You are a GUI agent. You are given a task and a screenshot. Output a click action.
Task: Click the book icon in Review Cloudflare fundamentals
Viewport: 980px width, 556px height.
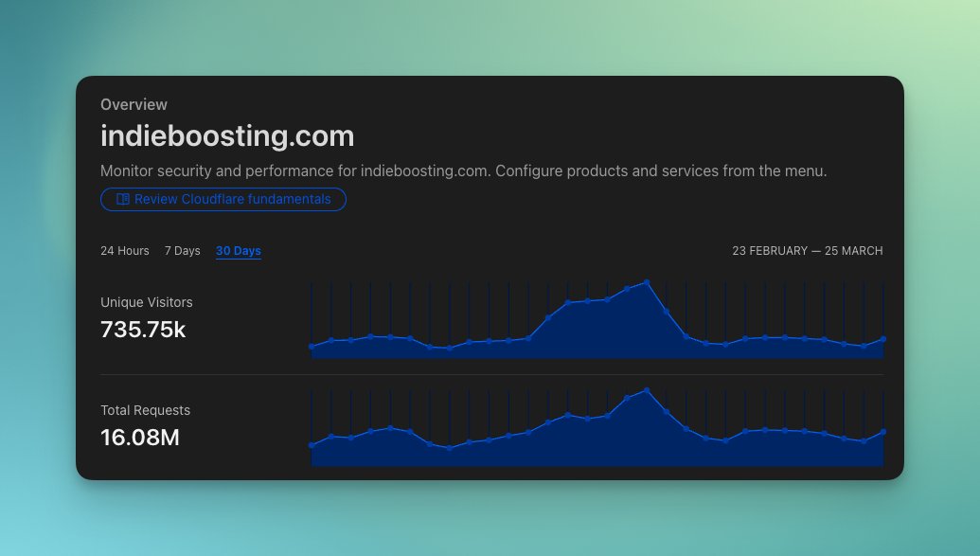(x=123, y=200)
